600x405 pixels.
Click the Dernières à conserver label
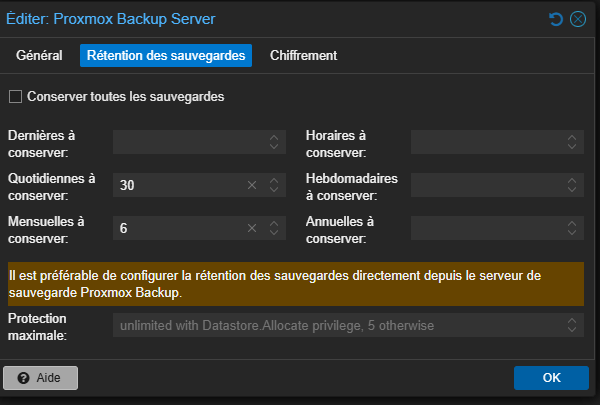pyautogui.click(x=42, y=144)
